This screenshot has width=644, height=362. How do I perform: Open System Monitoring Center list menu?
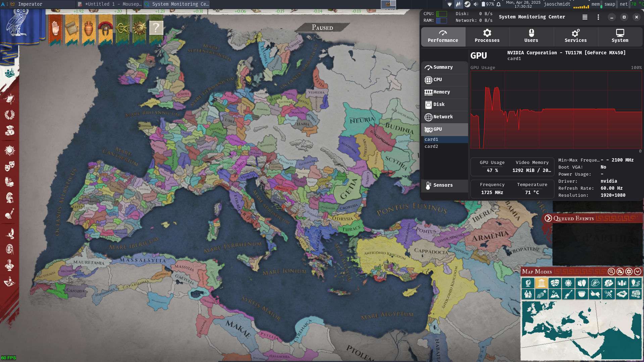[x=585, y=17]
